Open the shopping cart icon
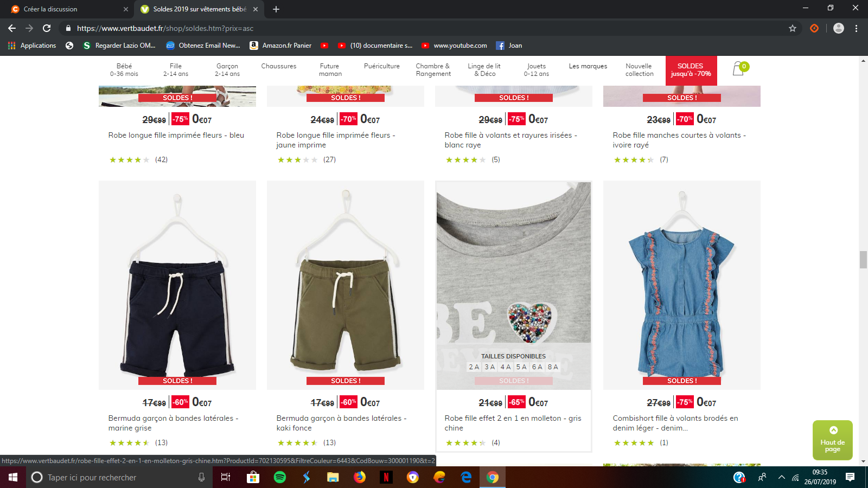The width and height of the screenshot is (868, 488). [739, 69]
